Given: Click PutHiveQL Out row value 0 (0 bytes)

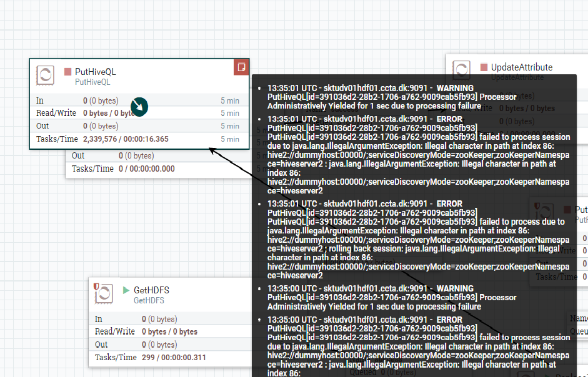Looking at the screenshot, I should [x=101, y=126].
